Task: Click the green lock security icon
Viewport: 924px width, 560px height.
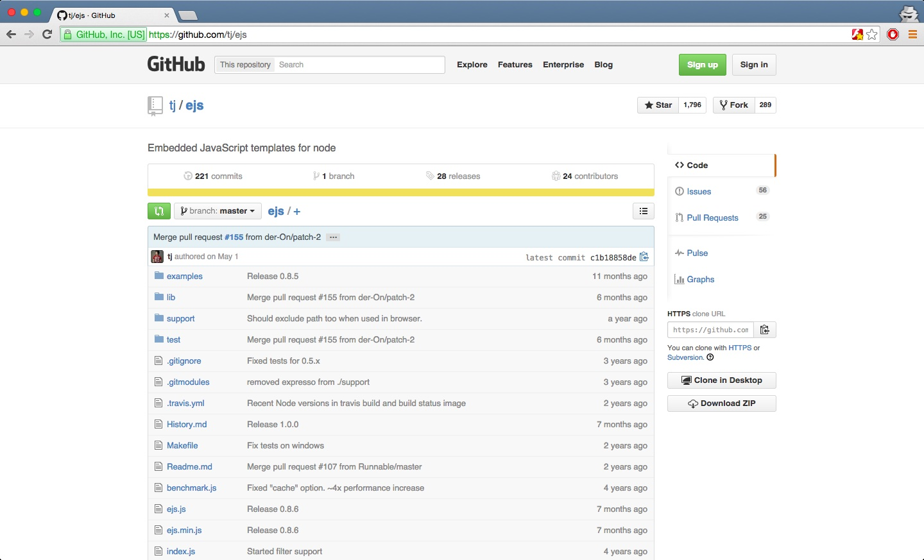Action: coord(67,35)
